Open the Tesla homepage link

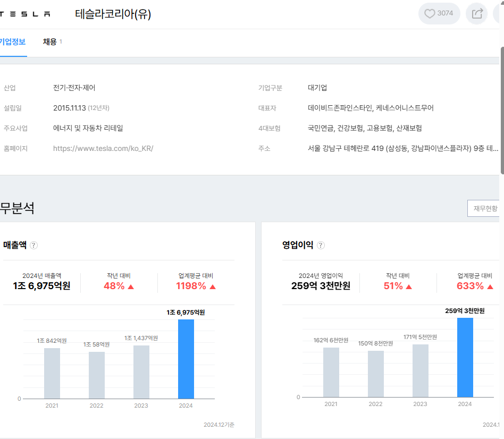103,148
